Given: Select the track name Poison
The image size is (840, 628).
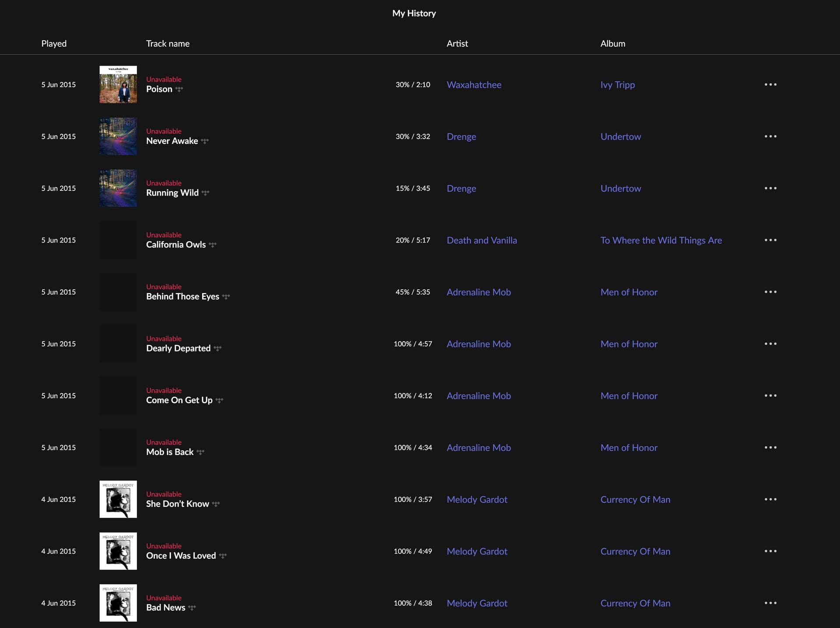Looking at the screenshot, I should tap(159, 89).
